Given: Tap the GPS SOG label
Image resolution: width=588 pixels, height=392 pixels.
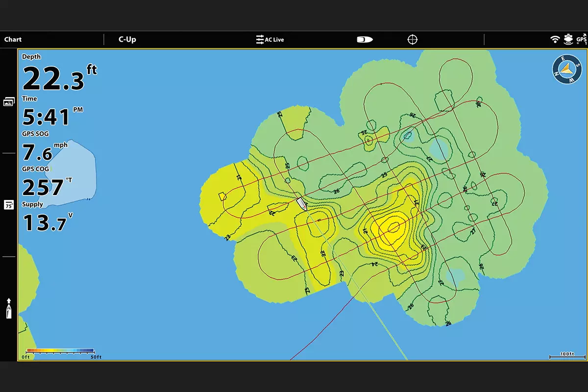Looking at the screenshot, I should click(35, 134).
